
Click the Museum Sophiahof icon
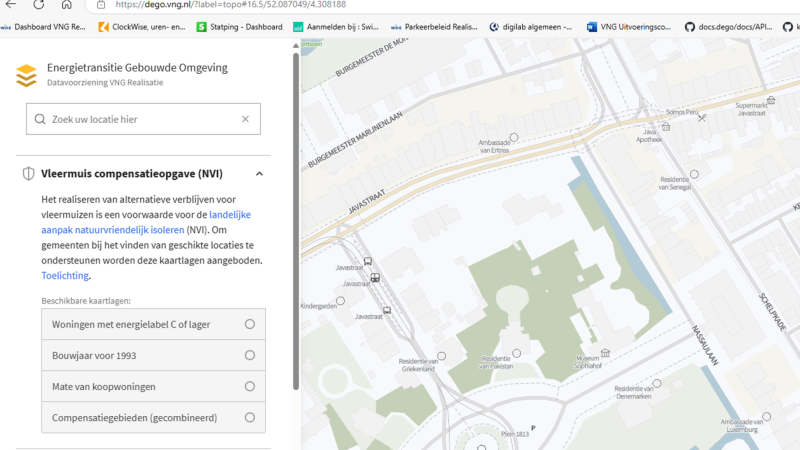pos(605,353)
